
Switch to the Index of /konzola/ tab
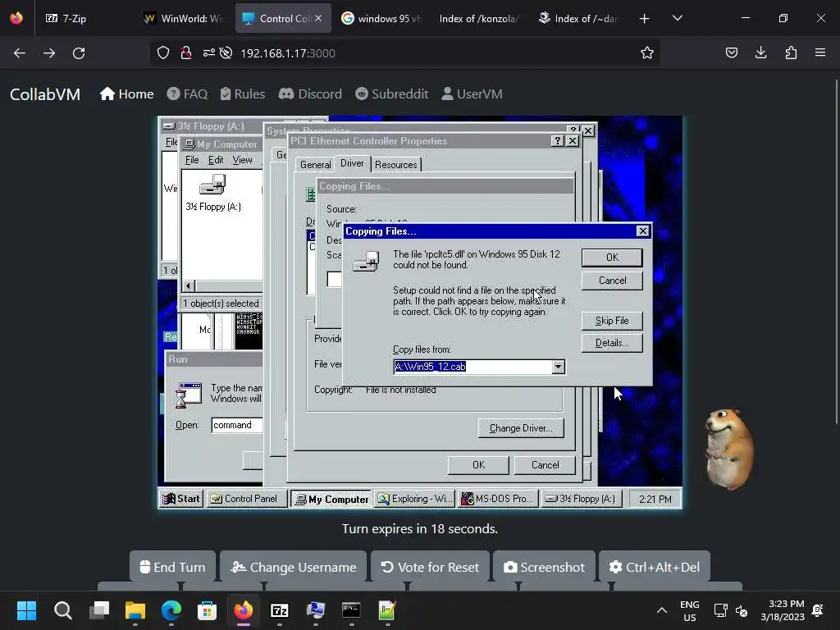[x=478, y=18]
